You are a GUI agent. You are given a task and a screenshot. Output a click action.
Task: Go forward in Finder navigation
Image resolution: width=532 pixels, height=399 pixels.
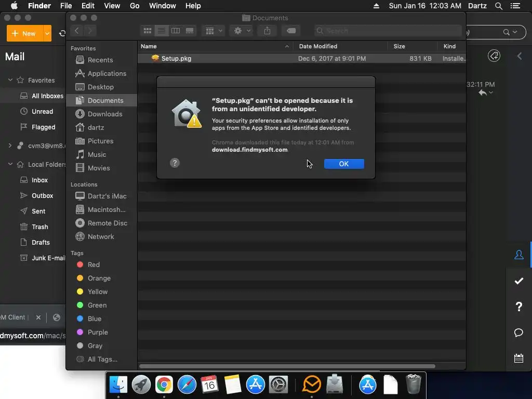(x=90, y=31)
